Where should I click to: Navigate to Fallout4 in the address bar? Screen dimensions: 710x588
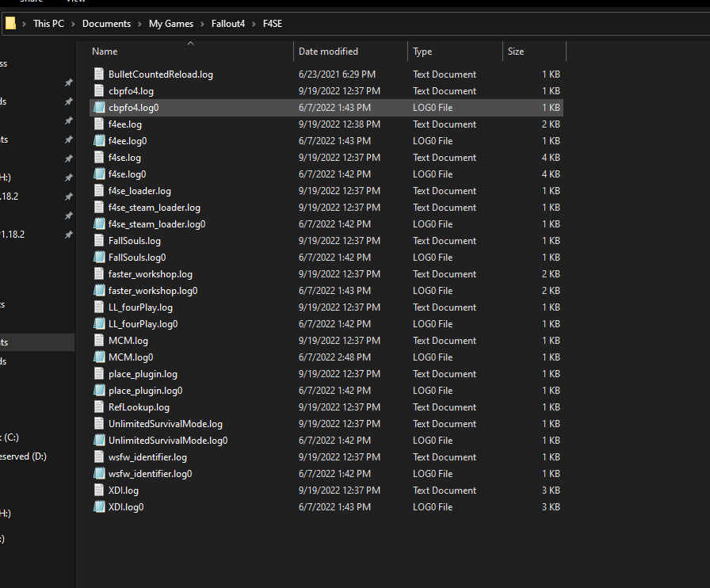(x=227, y=24)
